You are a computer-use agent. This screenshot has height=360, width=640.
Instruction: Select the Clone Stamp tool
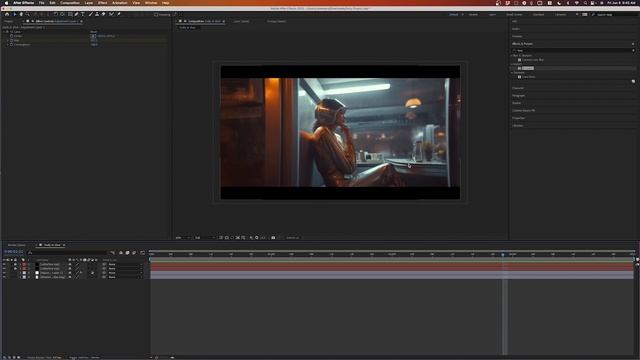[97, 14]
